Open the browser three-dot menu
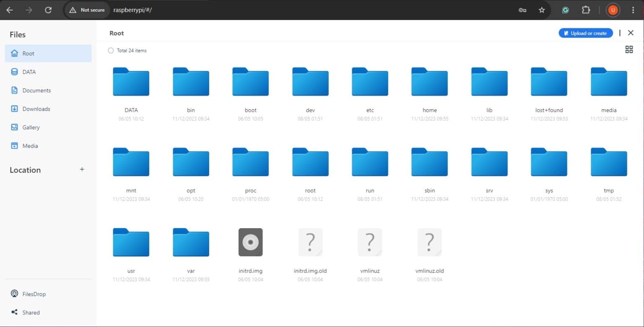 (x=634, y=10)
